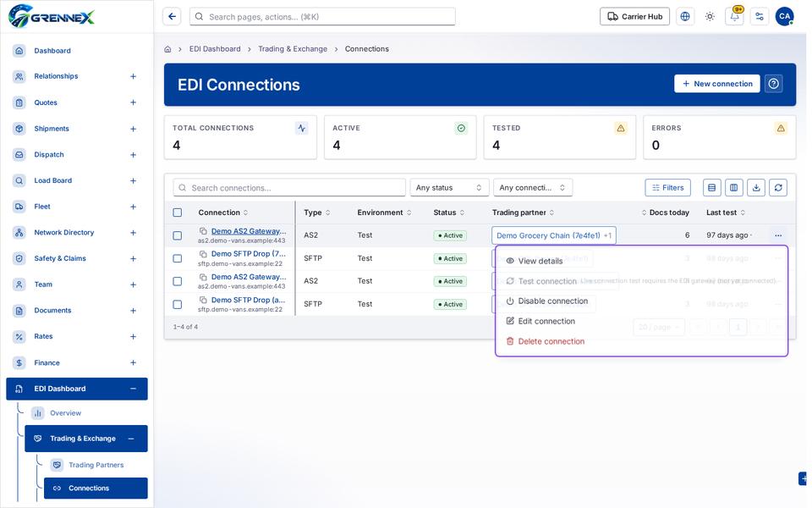Collapse the EDI Dashboard section
Image resolution: width=812 pixels, height=508 pixels.
[133, 389]
